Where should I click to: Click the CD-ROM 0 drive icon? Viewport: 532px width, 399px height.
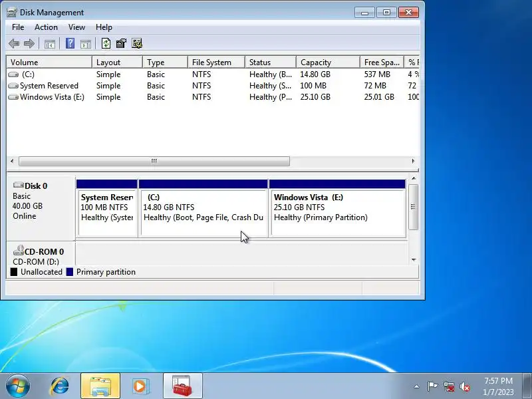click(x=19, y=251)
